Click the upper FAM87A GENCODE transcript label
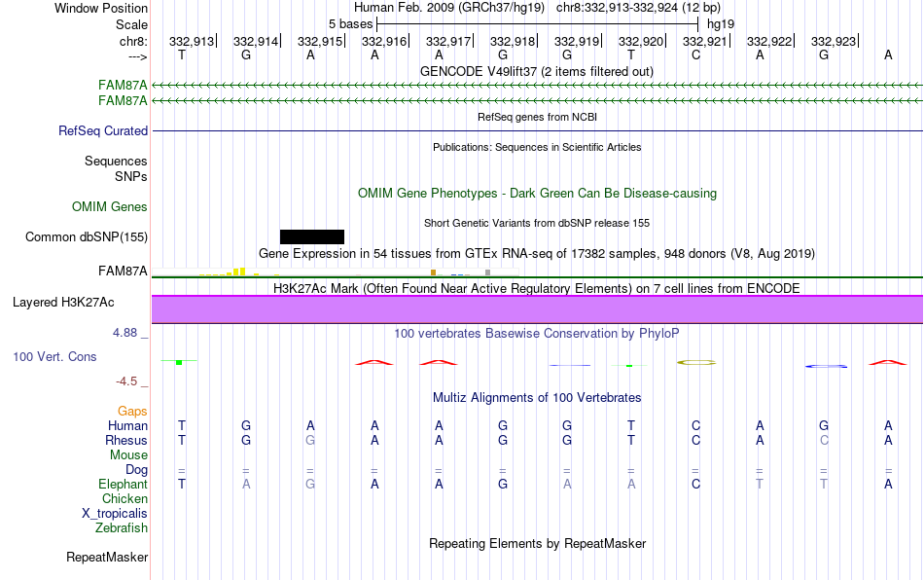 [123, 86]
